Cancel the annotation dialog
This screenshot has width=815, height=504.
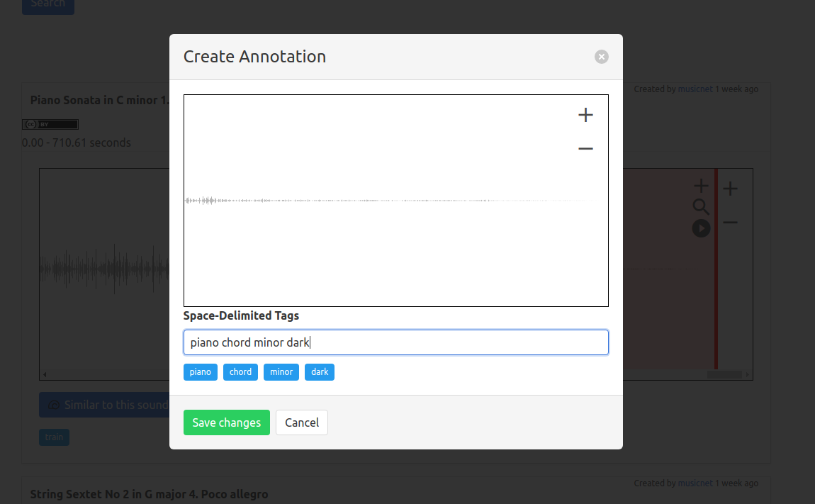click(301, 422)
